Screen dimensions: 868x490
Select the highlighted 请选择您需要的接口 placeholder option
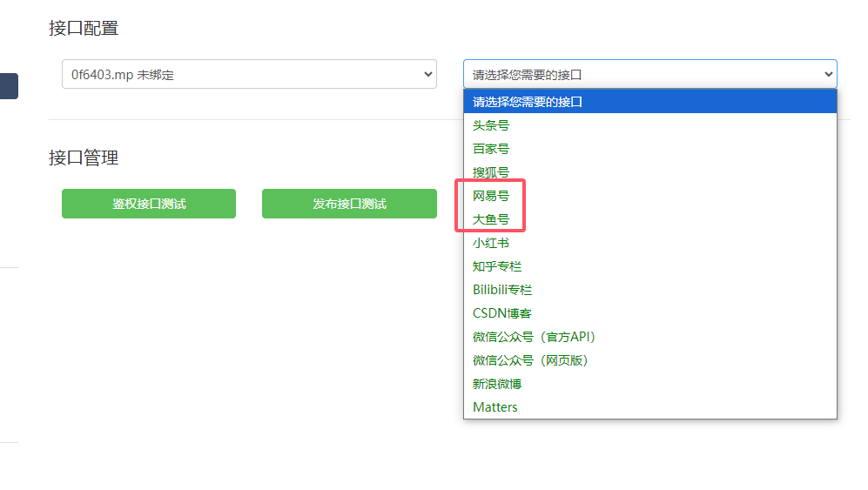649,102
